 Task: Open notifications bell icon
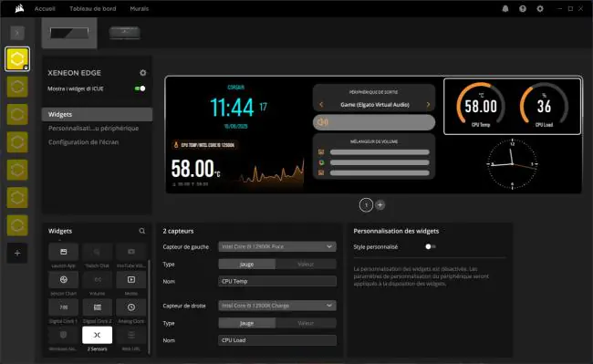point(505,9)
